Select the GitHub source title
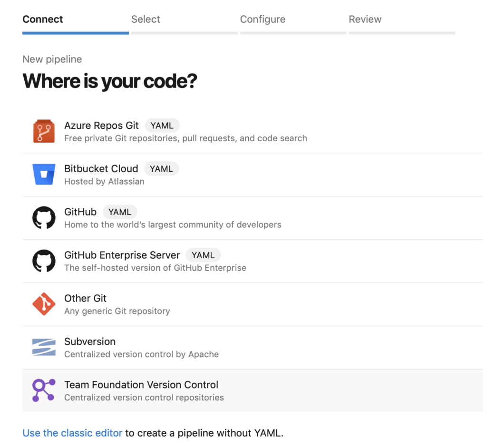The image size is (487, 448). pos(80,212)
